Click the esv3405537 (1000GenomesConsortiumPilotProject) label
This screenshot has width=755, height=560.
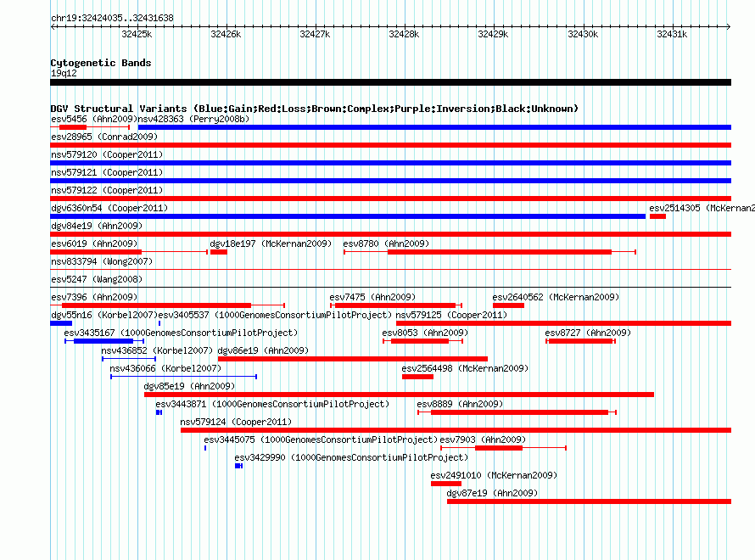click(x=275, y=315)
